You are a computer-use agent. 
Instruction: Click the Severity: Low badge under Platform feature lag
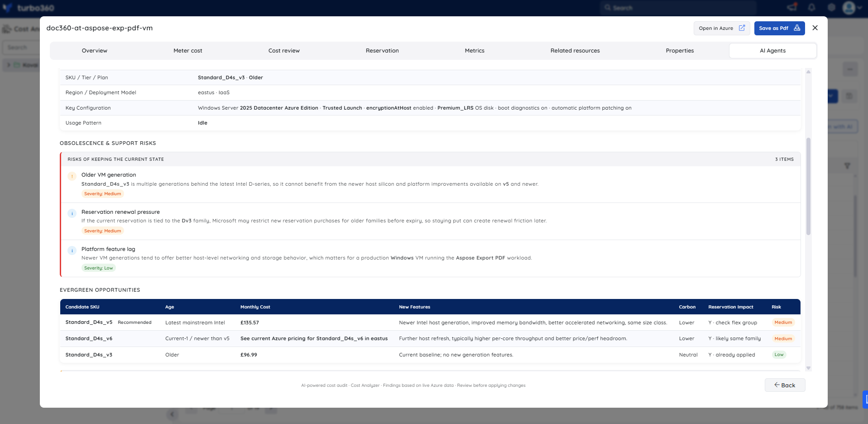point(99,268)
